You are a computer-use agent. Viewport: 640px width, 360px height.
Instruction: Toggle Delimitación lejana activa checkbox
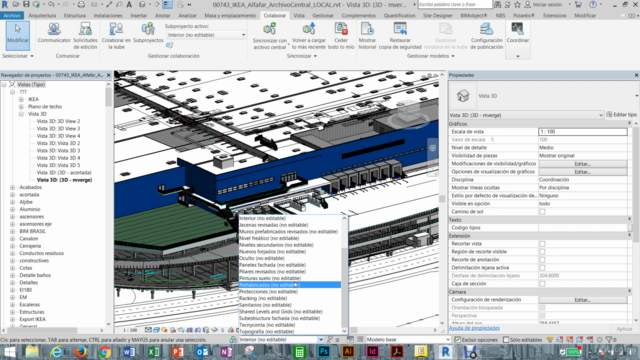point(542,268)
